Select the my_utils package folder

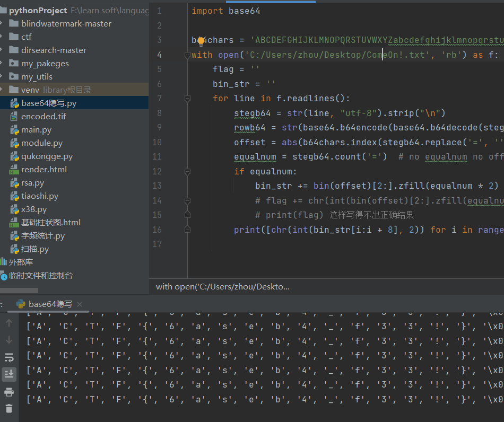[37, 77]
